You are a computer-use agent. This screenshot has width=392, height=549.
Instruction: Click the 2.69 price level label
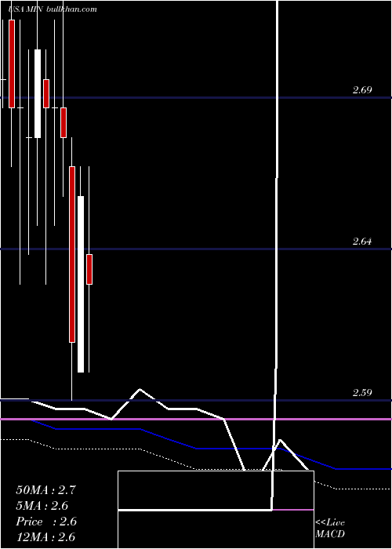tap(362, 90)
